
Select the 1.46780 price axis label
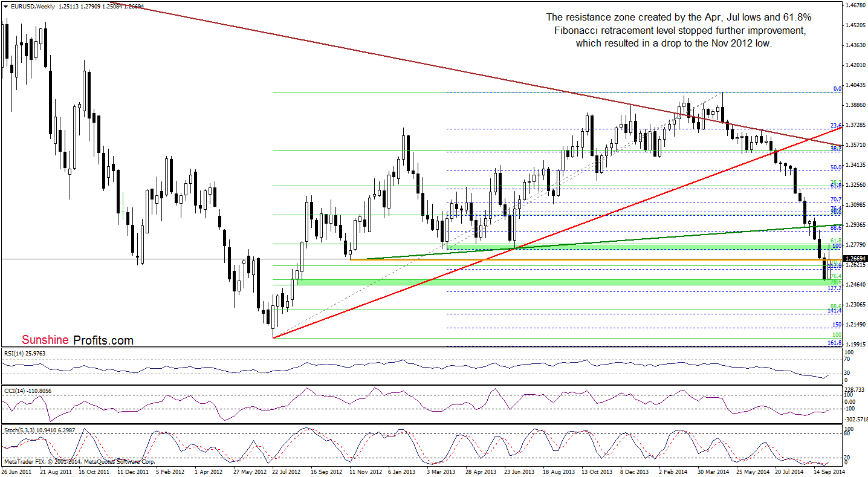coord(855,5)
